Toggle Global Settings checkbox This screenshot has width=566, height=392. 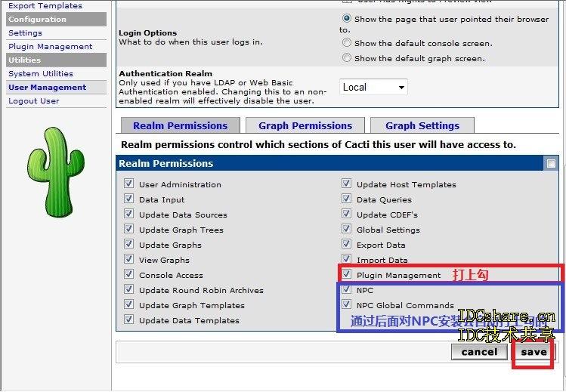(x=347, y=229)
